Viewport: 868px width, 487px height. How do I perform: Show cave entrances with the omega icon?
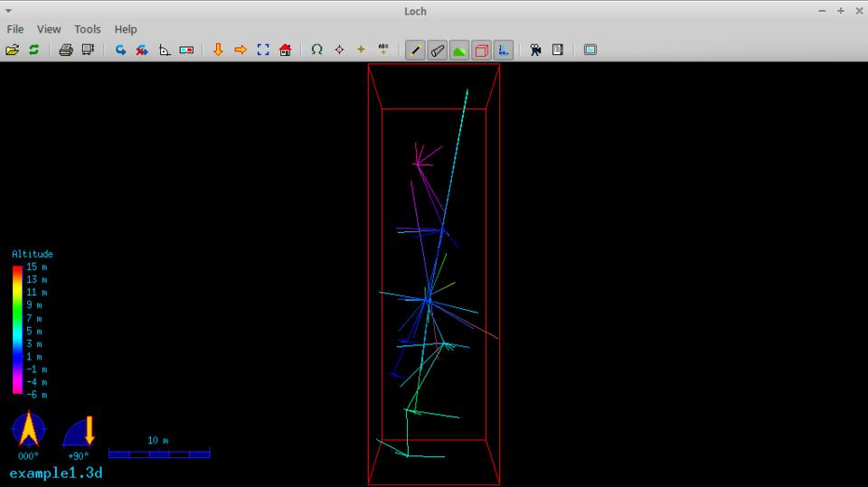[x=316, y=50]
